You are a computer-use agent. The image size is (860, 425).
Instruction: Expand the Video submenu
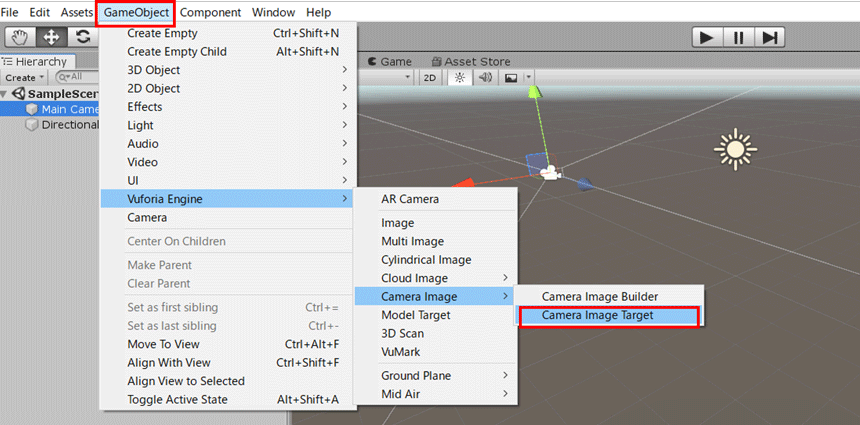[x=229, y=162]
